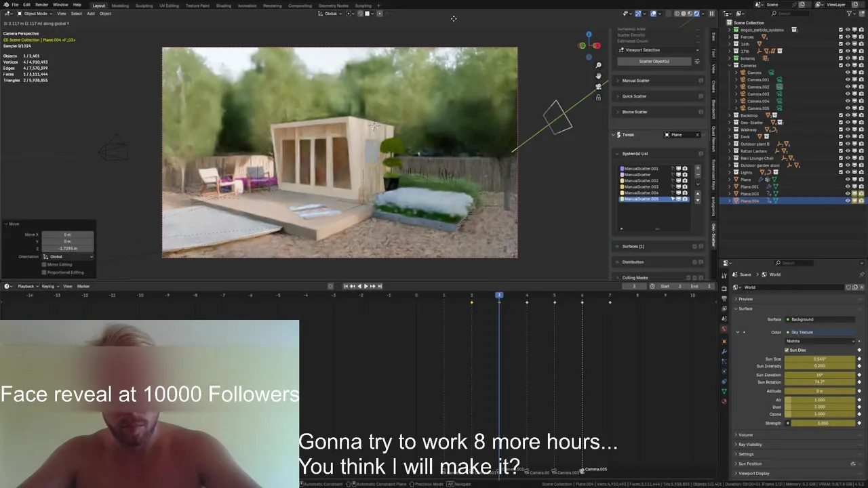Viewport: 868px width, 488px height.
Task: Open Viewport Selection dropdown
Action: click(658, 50)
